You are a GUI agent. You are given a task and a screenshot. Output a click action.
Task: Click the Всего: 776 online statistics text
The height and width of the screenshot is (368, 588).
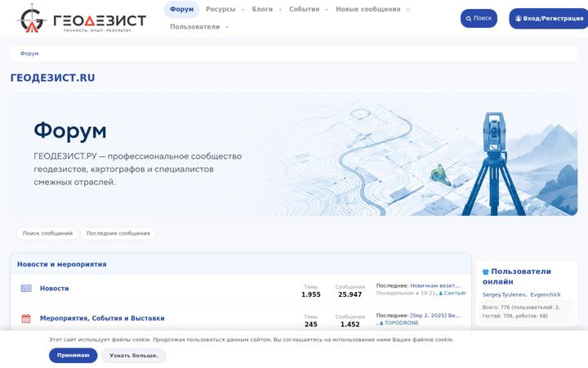click(521, 312)
